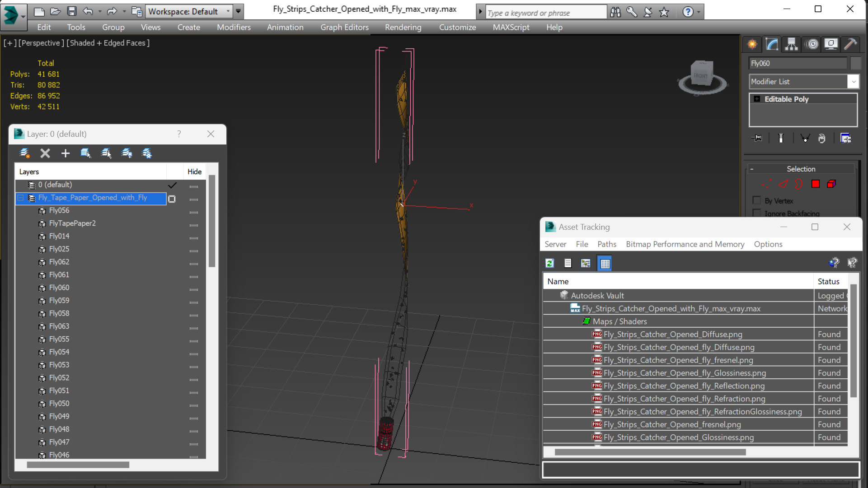
Task: Enable the Ignore Backfacing checkbox
Action: point(756,213)
